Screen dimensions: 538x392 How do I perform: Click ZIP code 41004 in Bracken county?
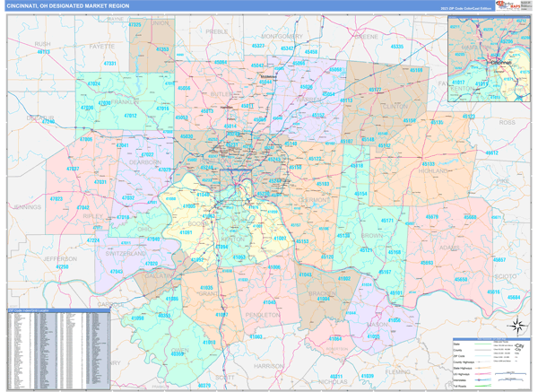pyautogui.click(x=323, y=299)
